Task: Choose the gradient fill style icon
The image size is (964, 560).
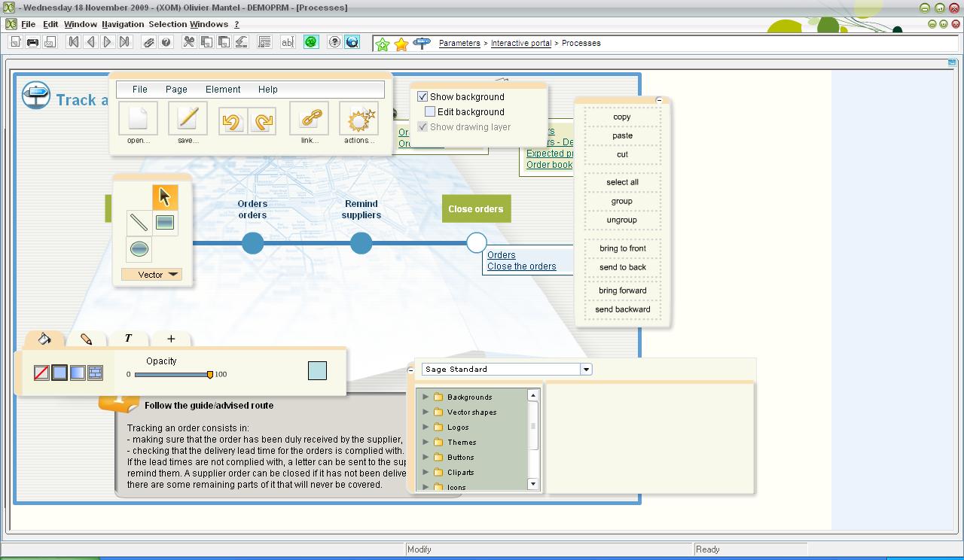Action: tap(78, 373)
